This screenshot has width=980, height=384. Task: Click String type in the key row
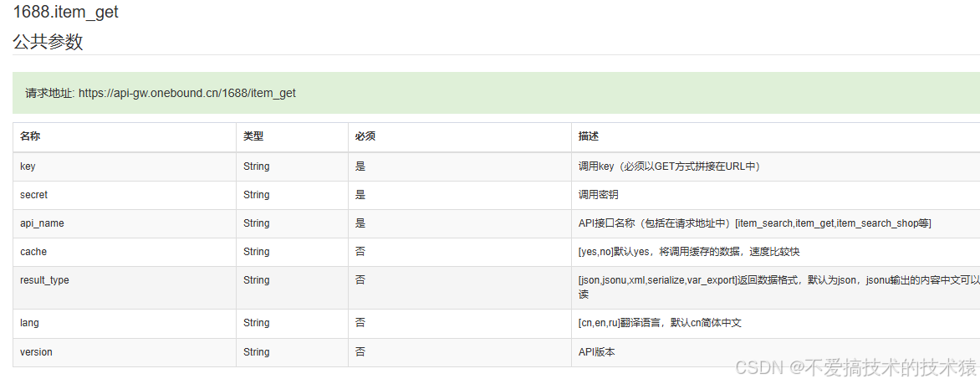[256, 166]
